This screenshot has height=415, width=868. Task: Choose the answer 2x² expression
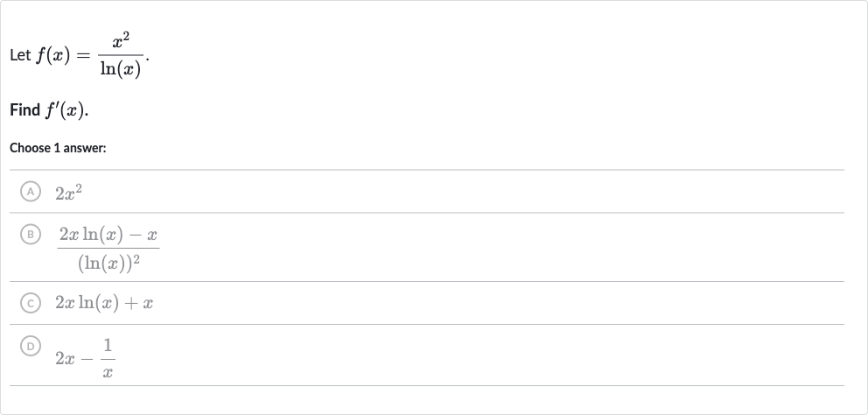[68, 193]
